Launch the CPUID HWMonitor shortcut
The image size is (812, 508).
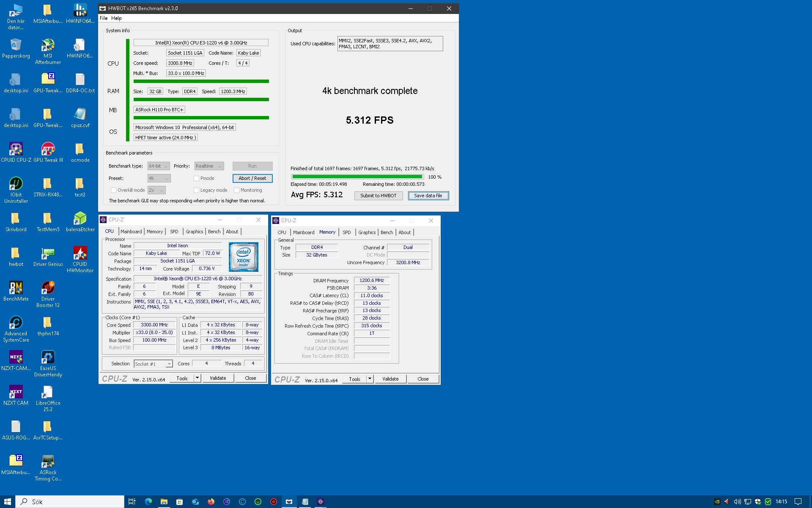80,260
